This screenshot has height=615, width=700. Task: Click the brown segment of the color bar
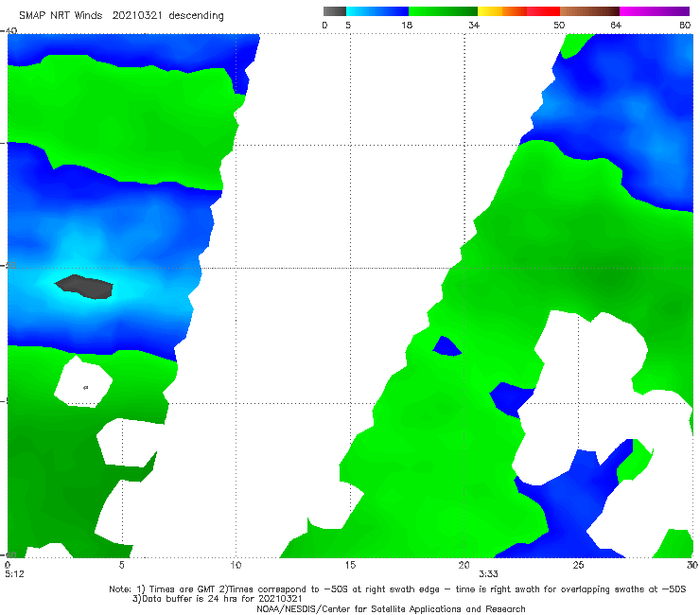click(589, 11)
